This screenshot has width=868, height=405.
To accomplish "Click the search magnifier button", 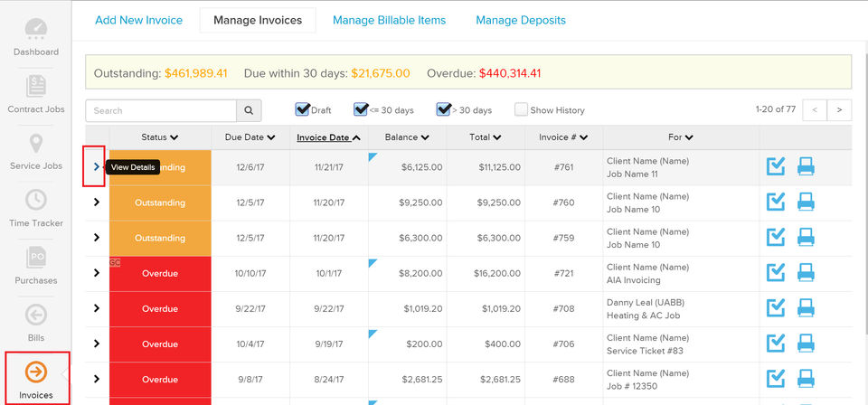I will point(250,110).
